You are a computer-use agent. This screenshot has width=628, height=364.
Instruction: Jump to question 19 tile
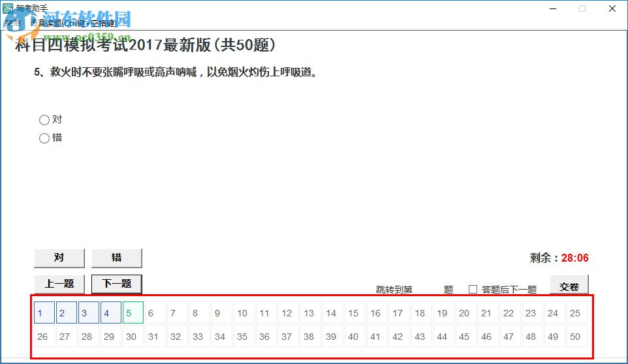(444, 313)
